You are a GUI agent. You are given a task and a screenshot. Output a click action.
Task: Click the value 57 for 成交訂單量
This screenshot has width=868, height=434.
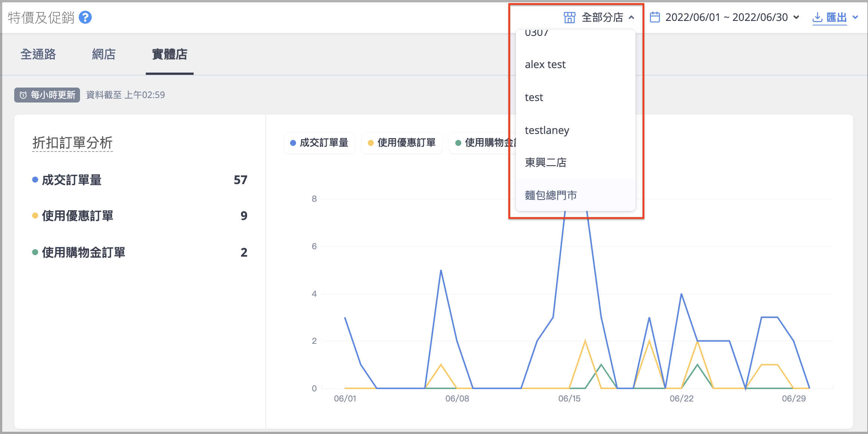[241, 180]
